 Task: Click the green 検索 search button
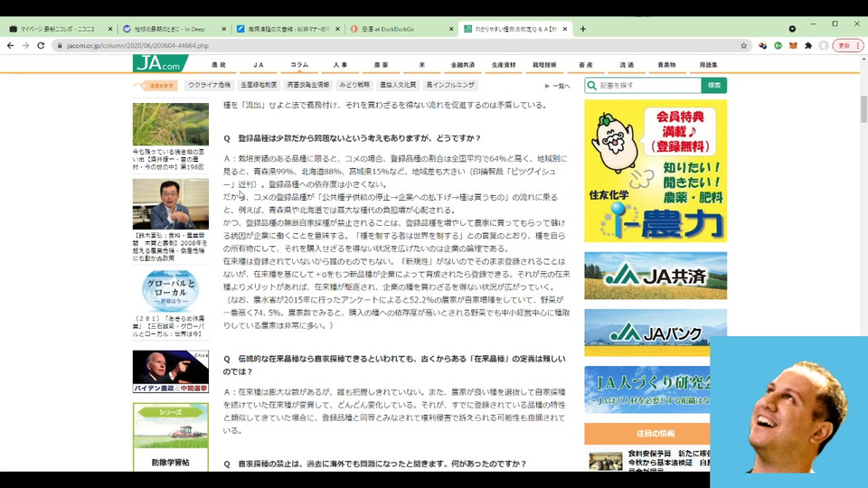click(714, 85)
